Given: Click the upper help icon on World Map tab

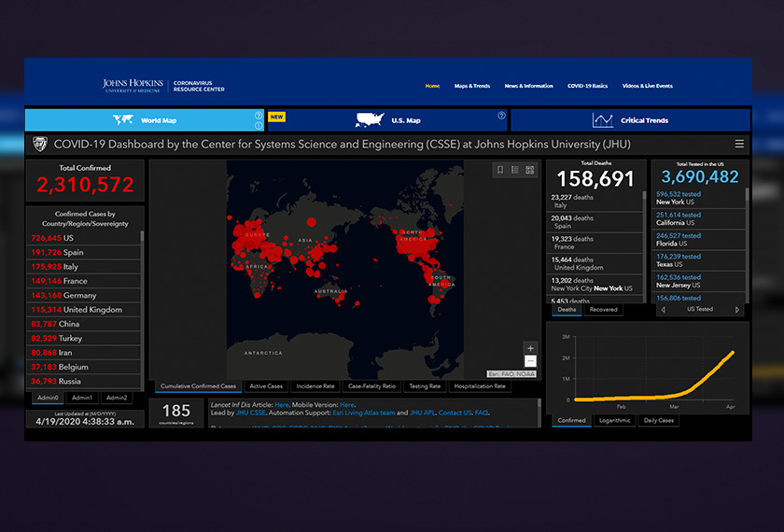Looking at the screenshot, I should tap(259, 116).
